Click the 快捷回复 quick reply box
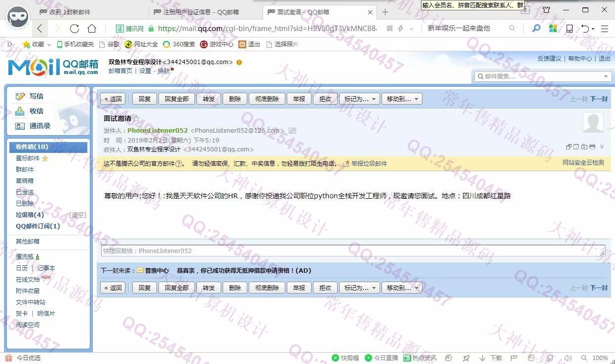Screen dimensions: 615x364 353,251
